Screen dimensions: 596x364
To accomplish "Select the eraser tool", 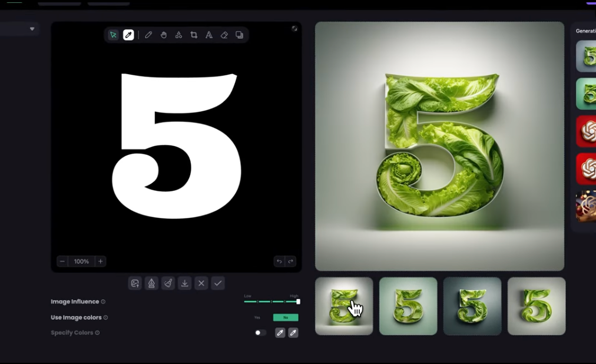I will pos(224,35).
